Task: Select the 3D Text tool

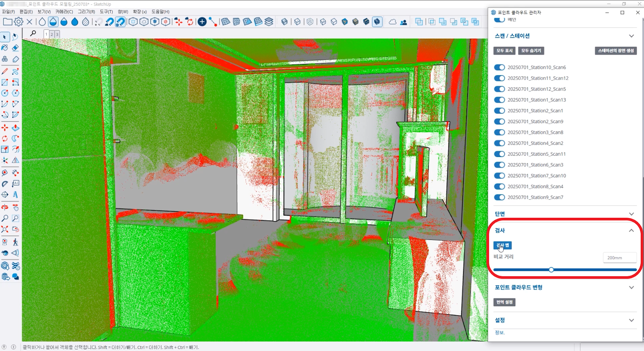Action: click(x=15, y=194)
